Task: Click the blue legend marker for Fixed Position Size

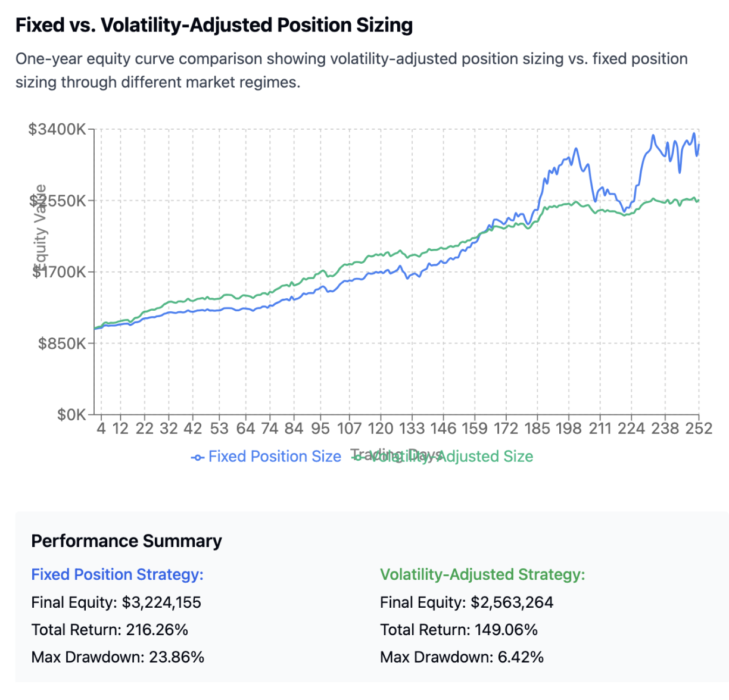Action: pyautogui.click(x=198, y=457)
